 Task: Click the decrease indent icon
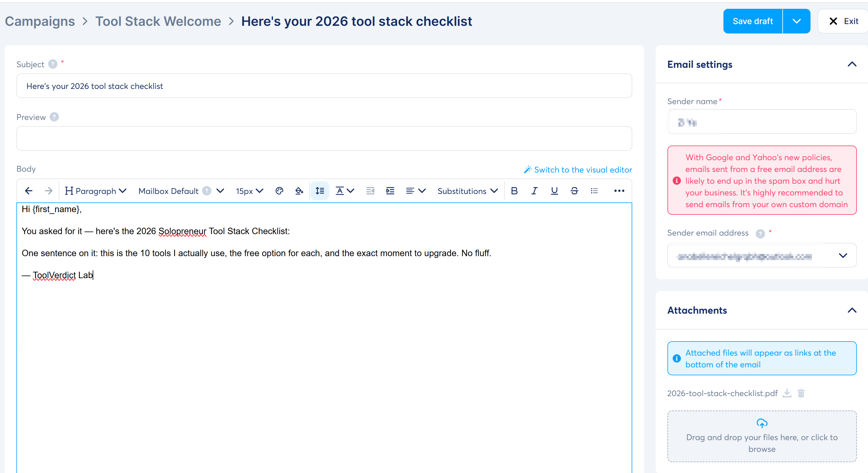[370, 191]
